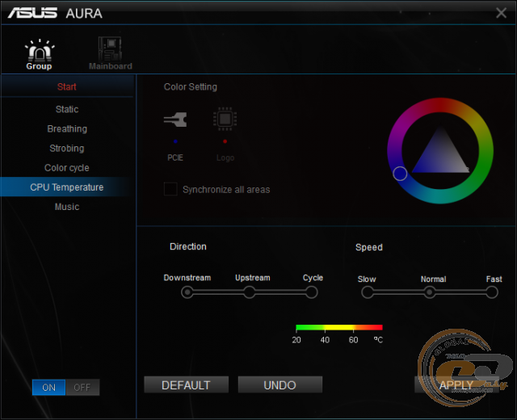The image size is (517, 420).
Task: Select the CPU Temperature lighting mode
Action: 67,187
